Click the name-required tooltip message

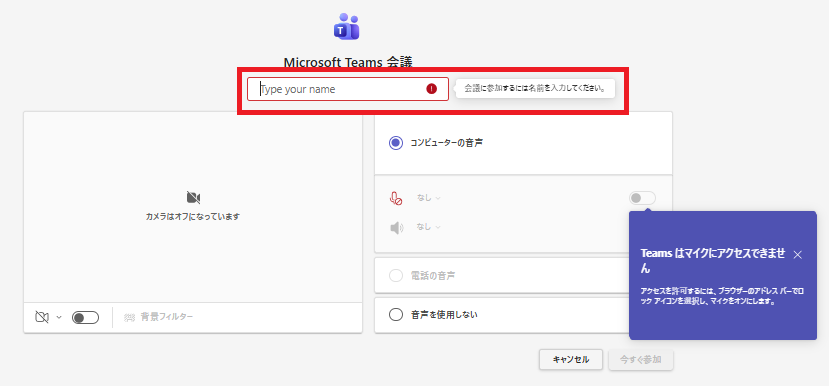[x=535, y=89]
